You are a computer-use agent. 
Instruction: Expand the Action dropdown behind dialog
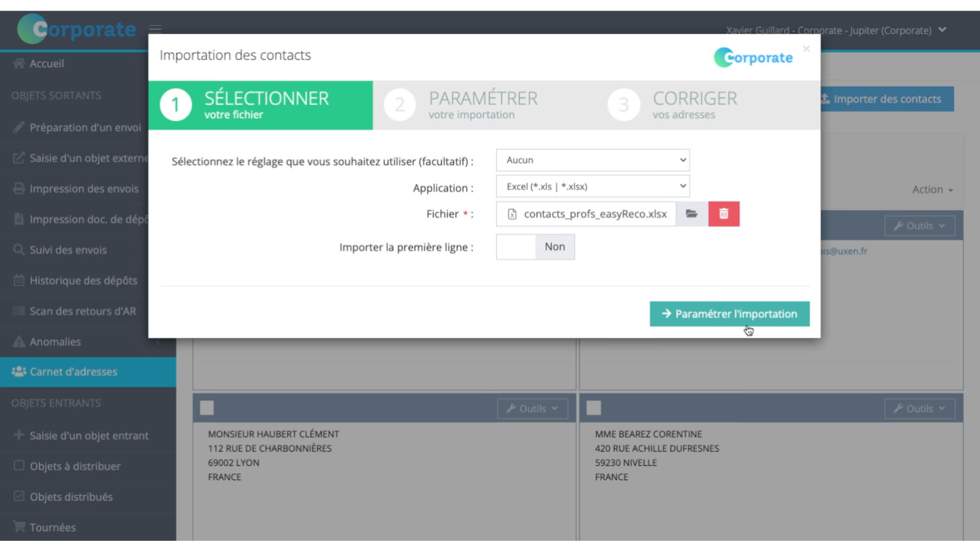[x=933, y=189]
